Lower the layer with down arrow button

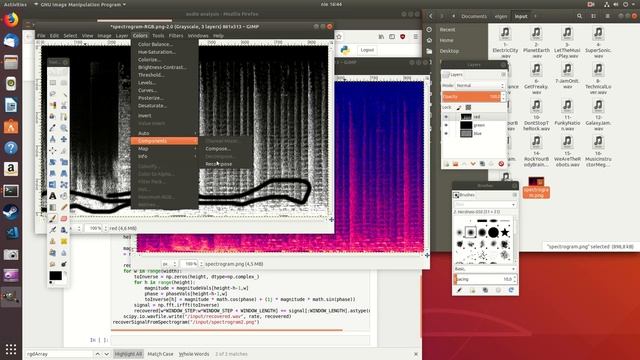coord(473,164)
